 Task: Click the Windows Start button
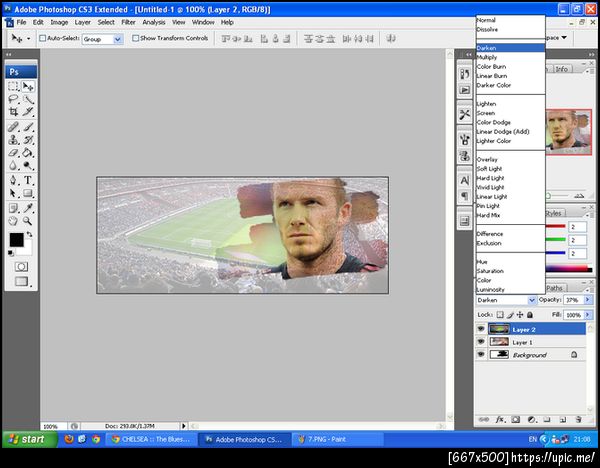(27, 439)
